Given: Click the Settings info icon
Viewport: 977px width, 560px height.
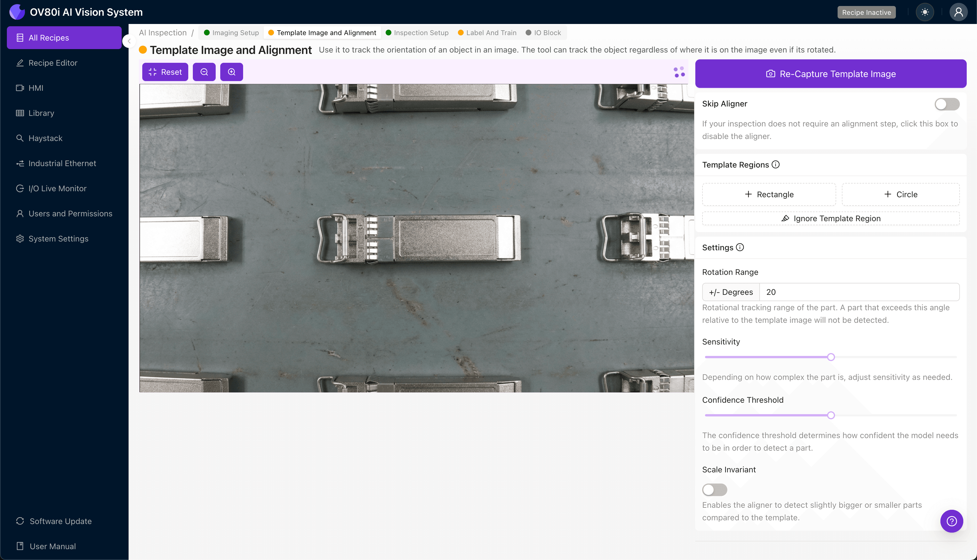Looking at the screenshot, I should point(740,247).
